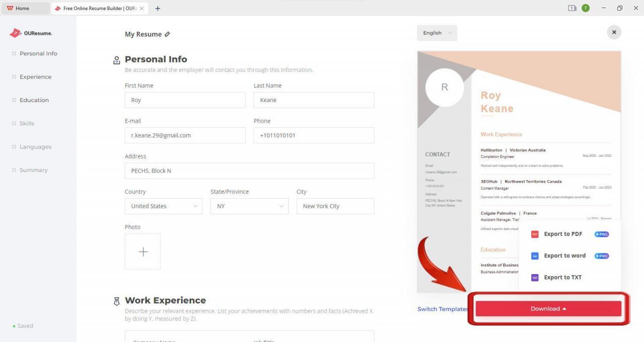Go to Skills in sidebar
The width and height of the screenshot is (644, 342).
(27, 123)
